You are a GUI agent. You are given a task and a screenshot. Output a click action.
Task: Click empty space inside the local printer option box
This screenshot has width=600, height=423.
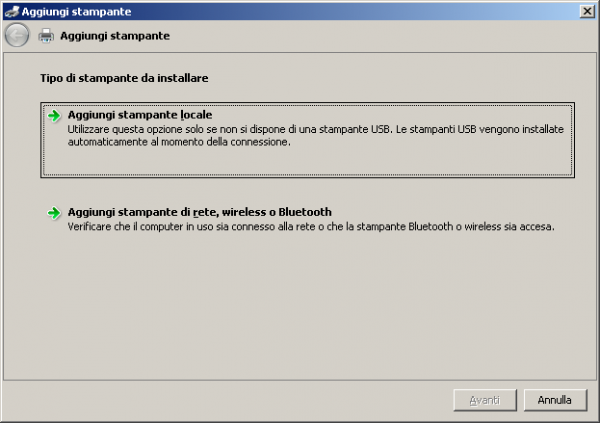point(400,162)
